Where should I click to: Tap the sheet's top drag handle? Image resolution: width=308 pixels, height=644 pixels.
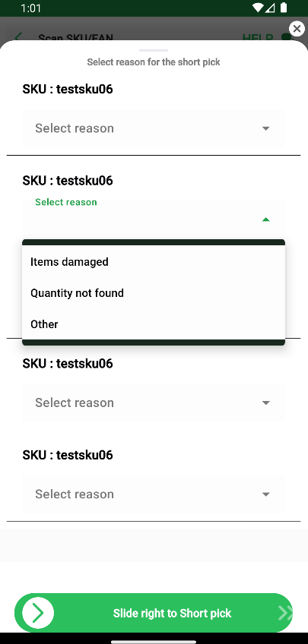point(154,50)
